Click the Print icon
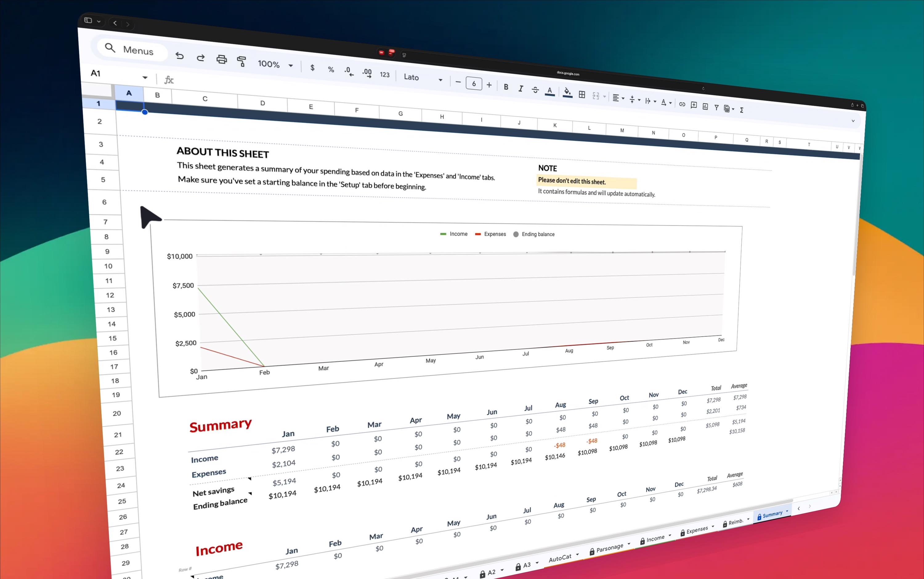 221,59
